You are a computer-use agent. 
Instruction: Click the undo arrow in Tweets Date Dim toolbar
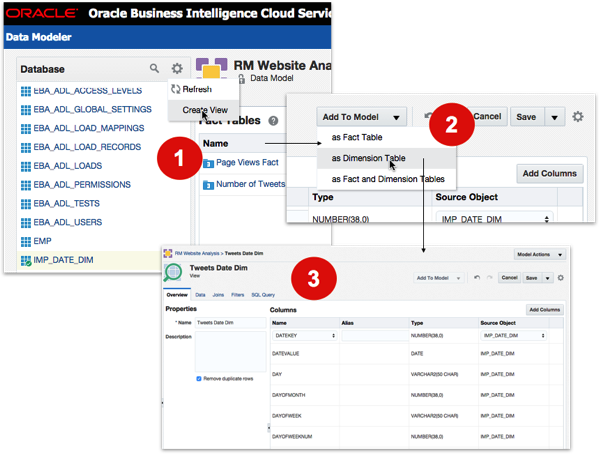pos(477,278)
